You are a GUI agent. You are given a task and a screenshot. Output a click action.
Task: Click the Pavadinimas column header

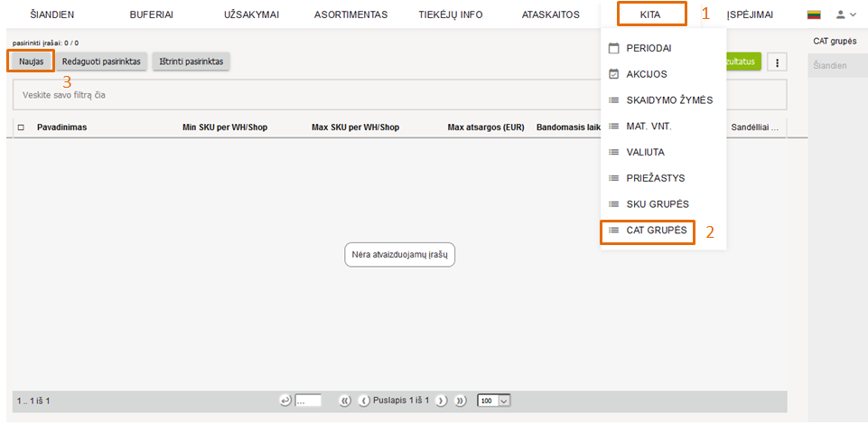tap(61, 127)
